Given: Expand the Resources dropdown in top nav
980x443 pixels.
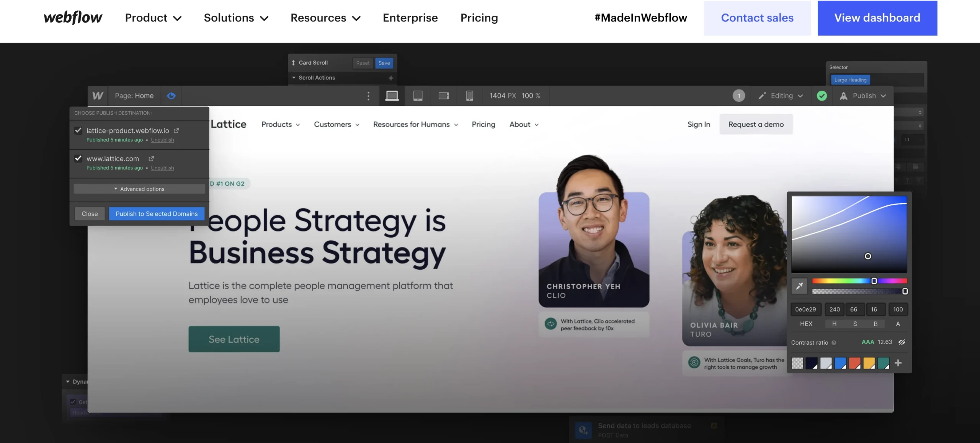Looking at the screenshot, I should tap(325, 18).
